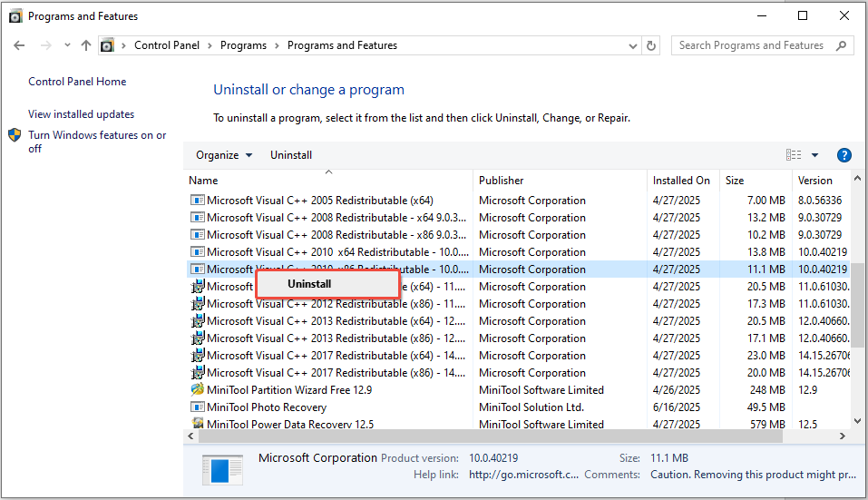The width and height of the screenshot is (868, 500).
Task: Expand chevron after Control Panel breadcrumb
Action: (x=210, y=46)
